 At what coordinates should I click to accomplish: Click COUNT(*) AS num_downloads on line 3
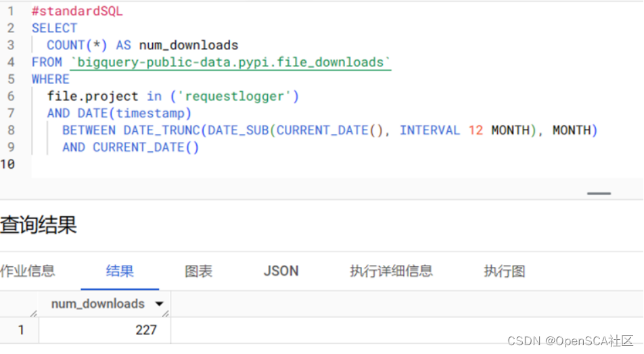click(x=143, y=45)
